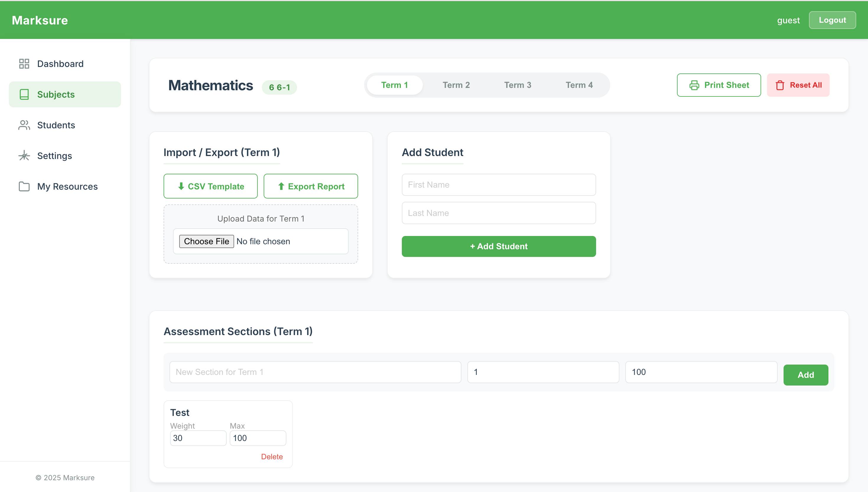
Task: Click the printer icon in Print Sheet
Action: pyautogui.click(x=694, y=85)
